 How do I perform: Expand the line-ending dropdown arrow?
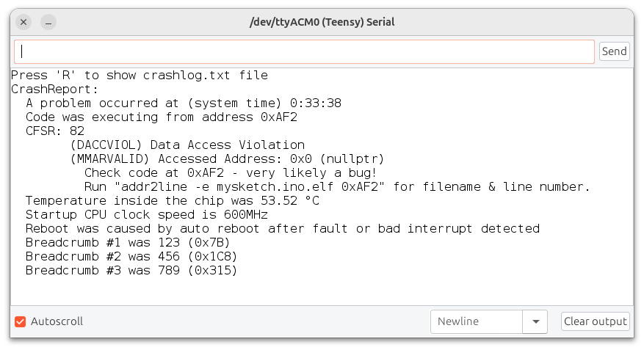pyautogui.click(x=535, y=321)
